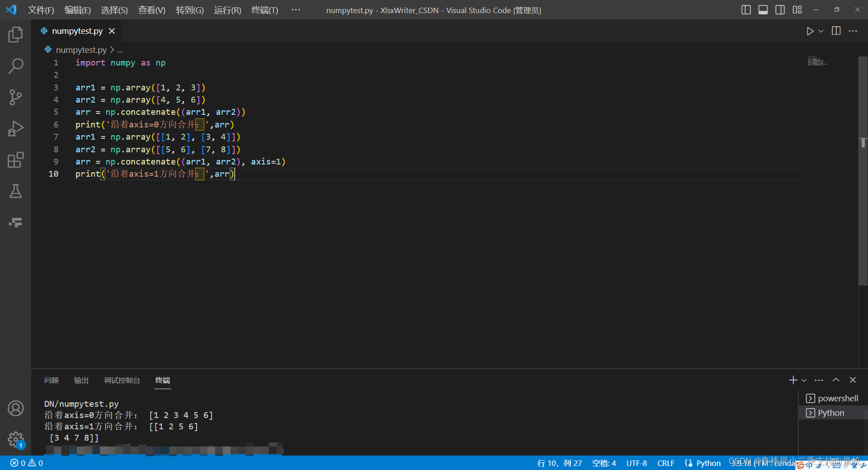868x470 pixels.
Task: Expand run options dropdown next to play button
Action: (x=821, y=31)
